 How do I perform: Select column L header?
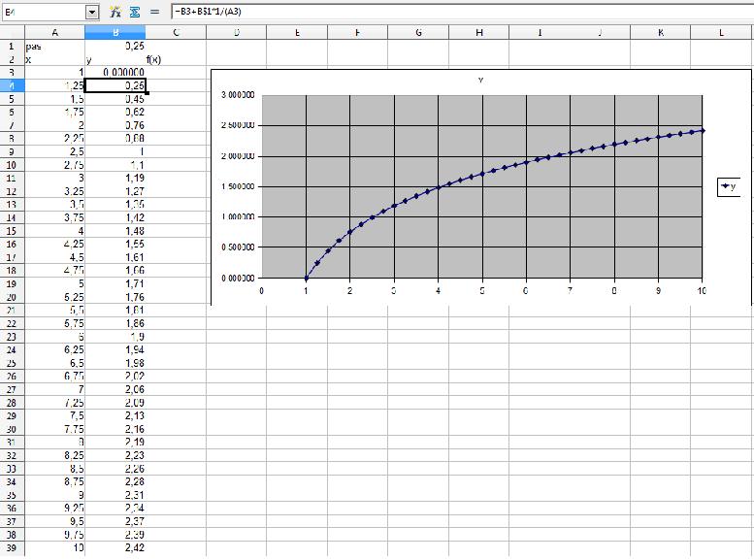[722, 32]
